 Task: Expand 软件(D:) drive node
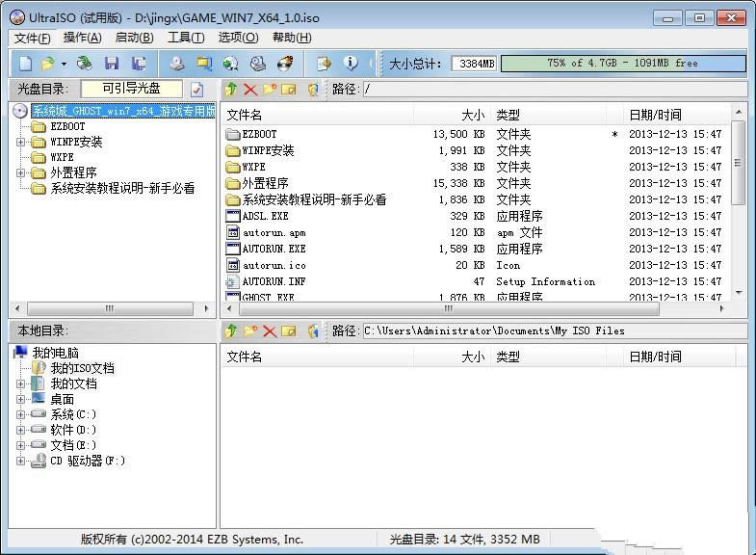(20, 430)
